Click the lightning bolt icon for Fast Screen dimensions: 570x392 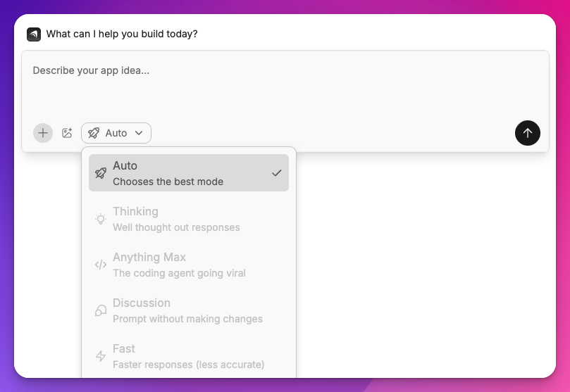(101, 356)
